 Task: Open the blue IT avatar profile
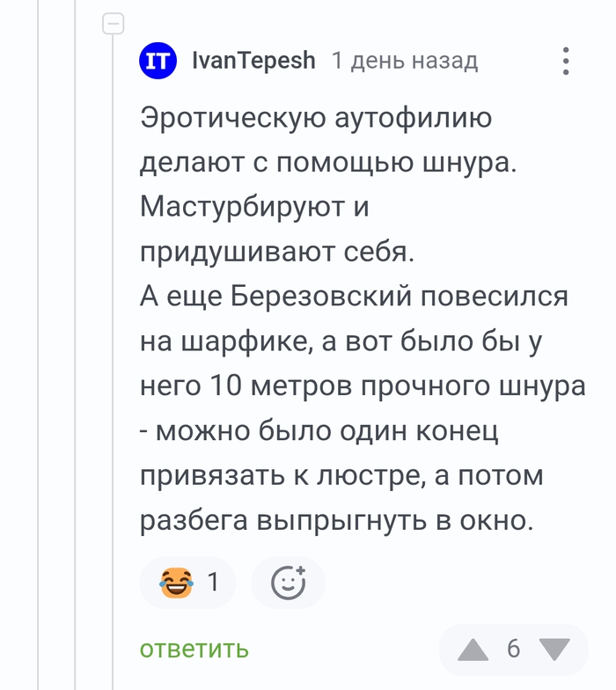tap(158, 61)
